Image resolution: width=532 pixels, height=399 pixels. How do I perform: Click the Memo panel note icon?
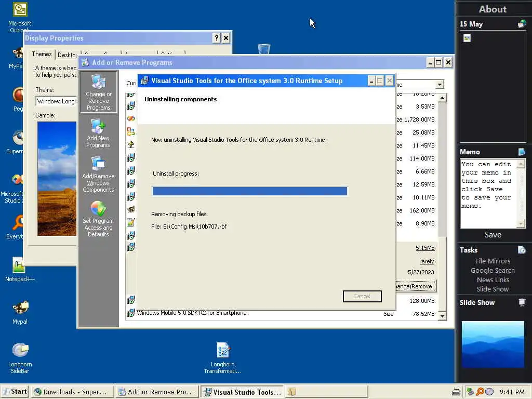click(522, 152)
